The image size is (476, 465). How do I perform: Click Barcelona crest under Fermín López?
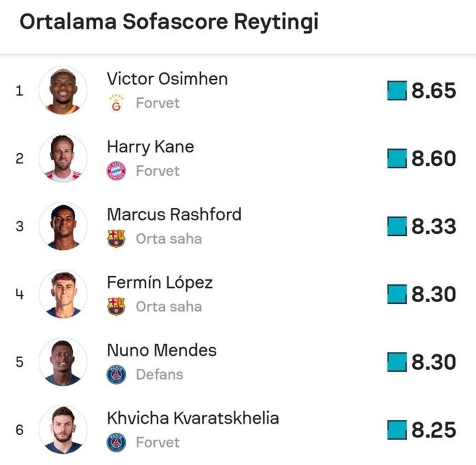pyautogui.click(x=116, y=307)
